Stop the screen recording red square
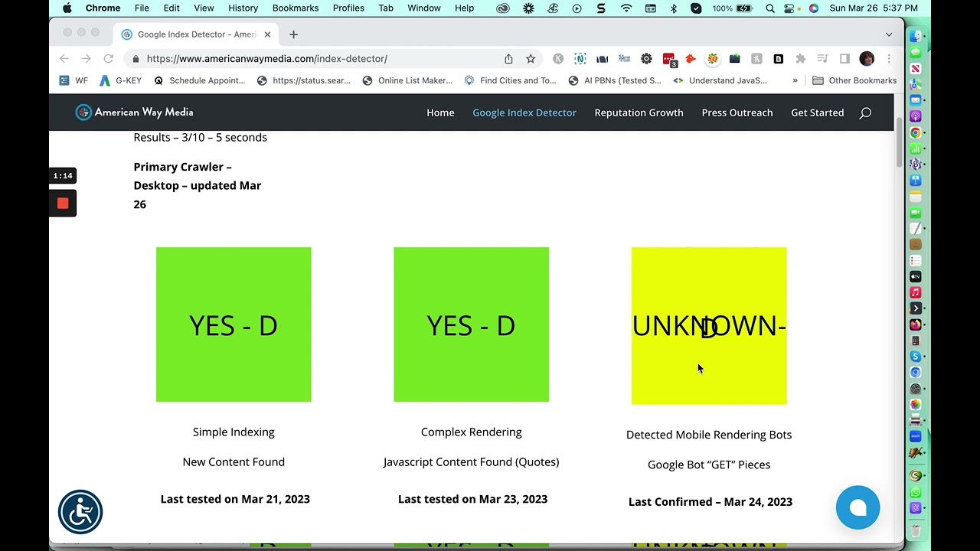 [x=63, y=204]
